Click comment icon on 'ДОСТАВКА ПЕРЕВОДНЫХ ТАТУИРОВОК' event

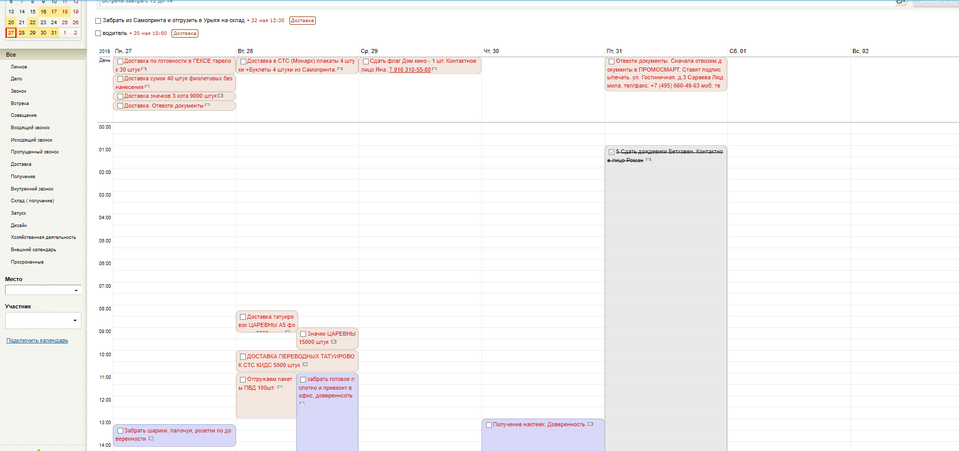(x=306, y=365)
